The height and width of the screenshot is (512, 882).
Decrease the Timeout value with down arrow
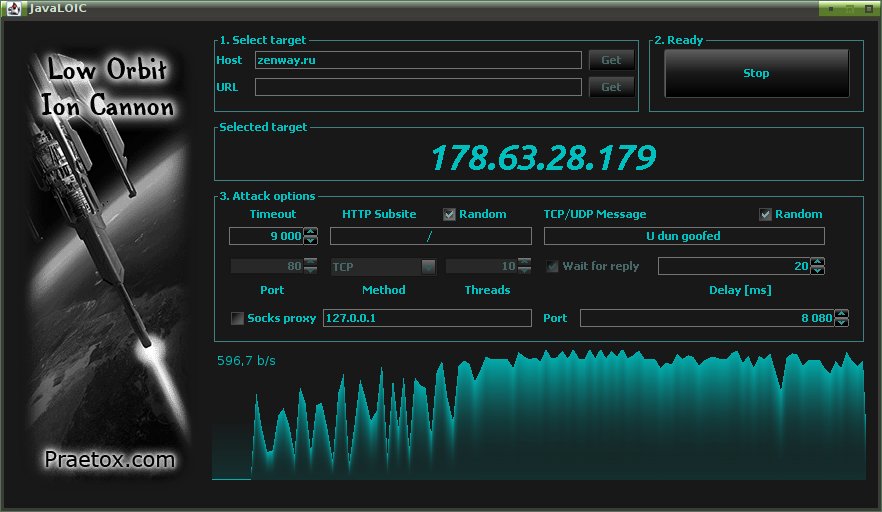pos(310,240)
